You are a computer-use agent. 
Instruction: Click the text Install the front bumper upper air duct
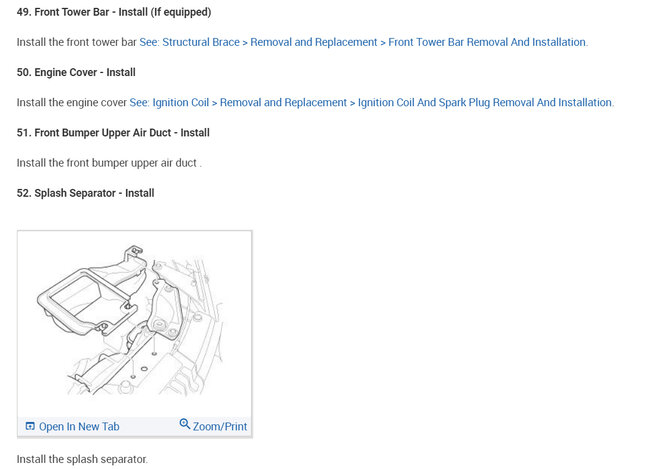109,163
